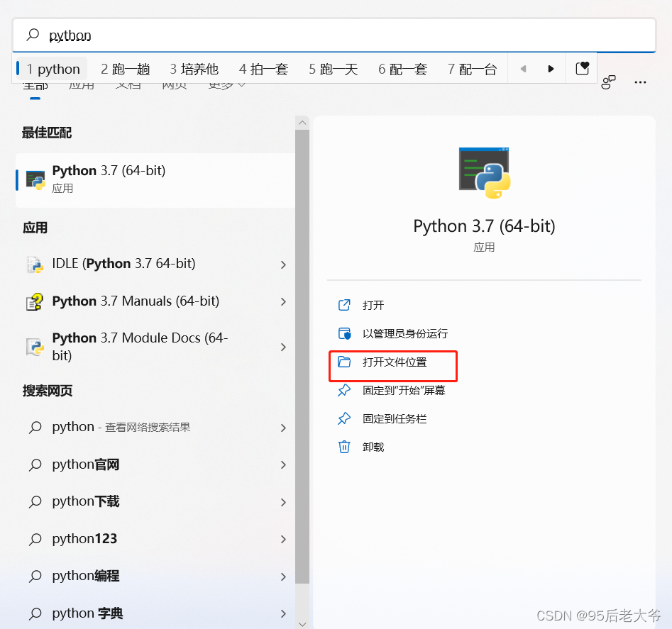
Task: Click pin icon for 固定到"开始"屏幕
Action: click(x=344, y=390)
